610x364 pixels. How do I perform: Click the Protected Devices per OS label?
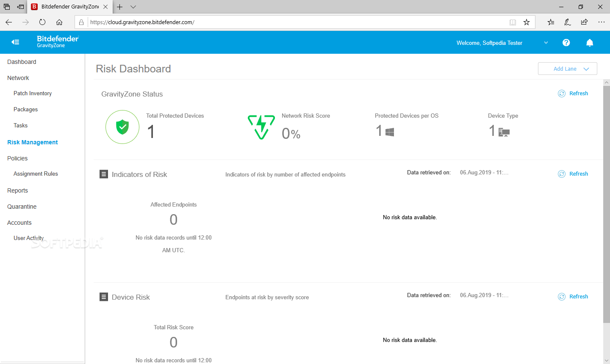pyautogui.click(x=407, y=116)
